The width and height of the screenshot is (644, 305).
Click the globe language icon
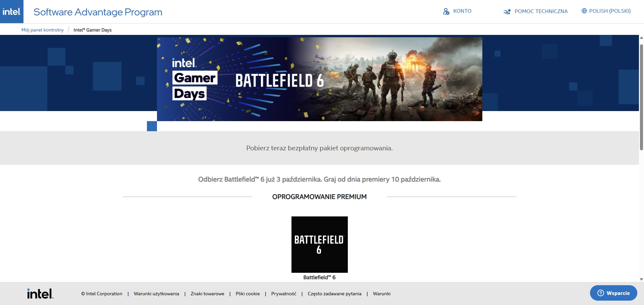coord(584,11)
